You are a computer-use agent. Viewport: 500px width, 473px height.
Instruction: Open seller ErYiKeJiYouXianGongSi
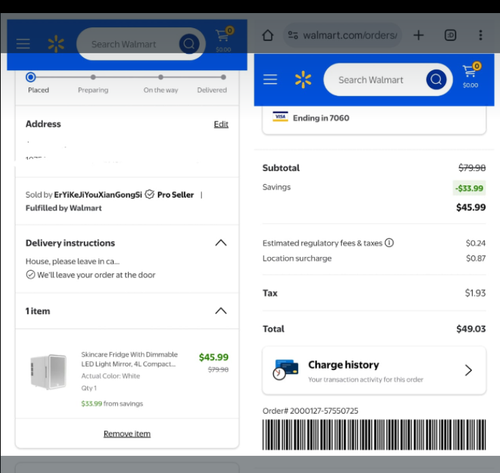pyautogui.click(x=98, y=195)
